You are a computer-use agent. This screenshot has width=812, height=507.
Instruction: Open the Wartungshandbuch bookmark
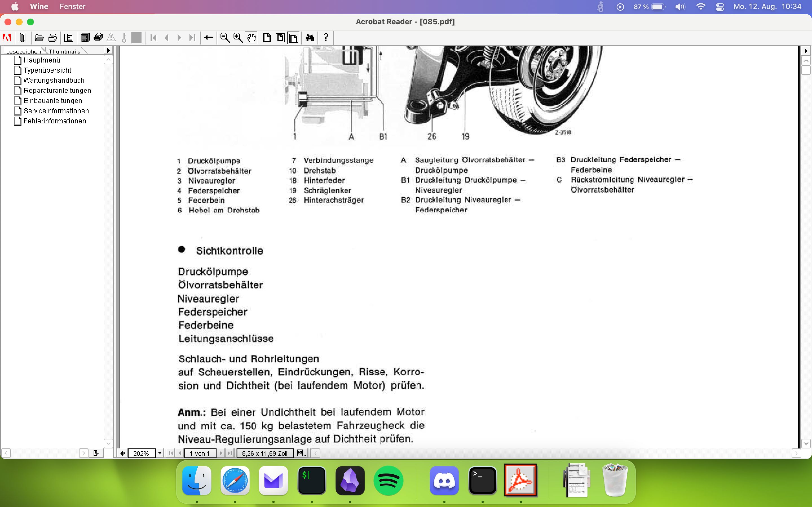54,81
